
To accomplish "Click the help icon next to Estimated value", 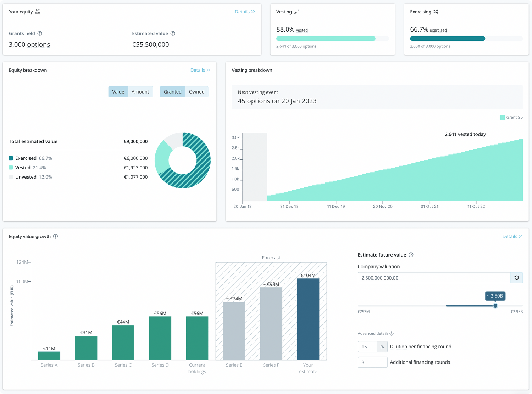I will 173,33.
